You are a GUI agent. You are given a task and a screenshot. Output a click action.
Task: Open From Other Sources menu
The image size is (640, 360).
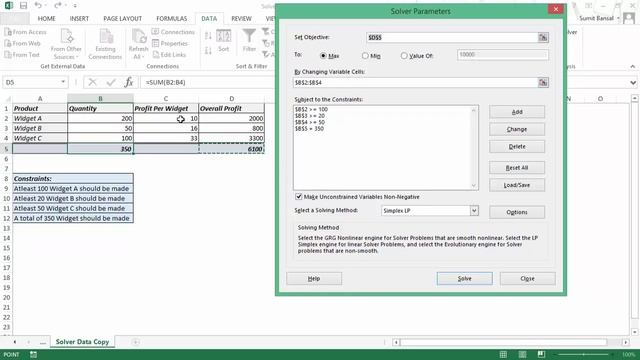(x=66, y=44)
